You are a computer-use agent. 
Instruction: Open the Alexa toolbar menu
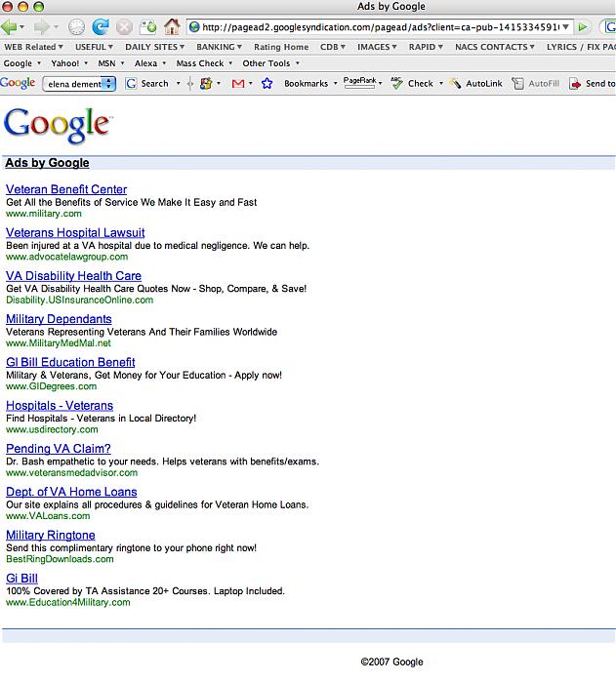[150, 63]
